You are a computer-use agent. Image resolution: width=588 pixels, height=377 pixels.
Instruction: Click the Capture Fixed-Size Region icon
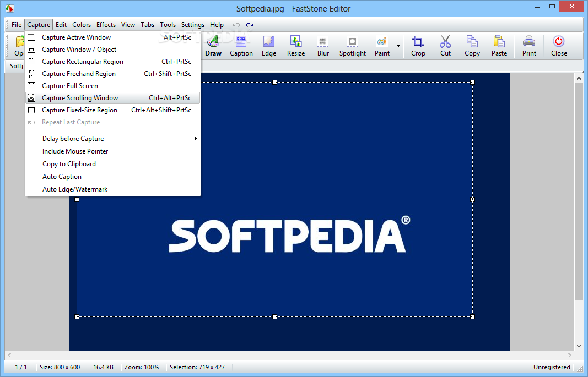[31, 110]
